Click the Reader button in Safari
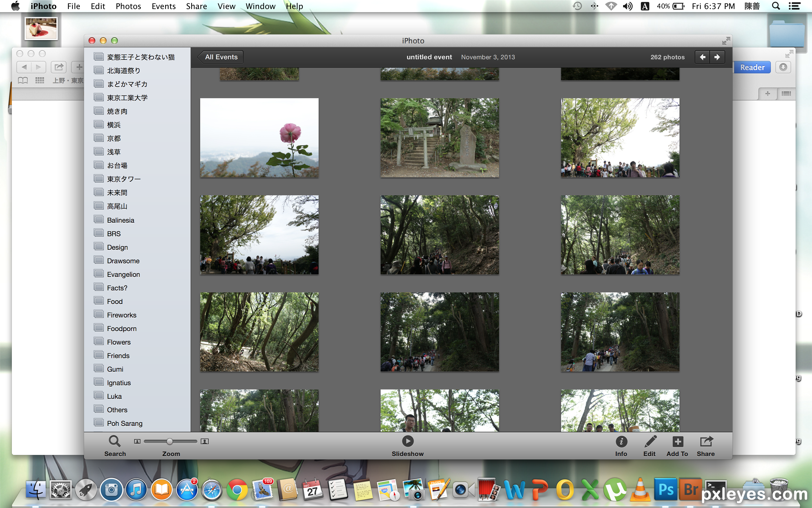 tap(752, 67)
